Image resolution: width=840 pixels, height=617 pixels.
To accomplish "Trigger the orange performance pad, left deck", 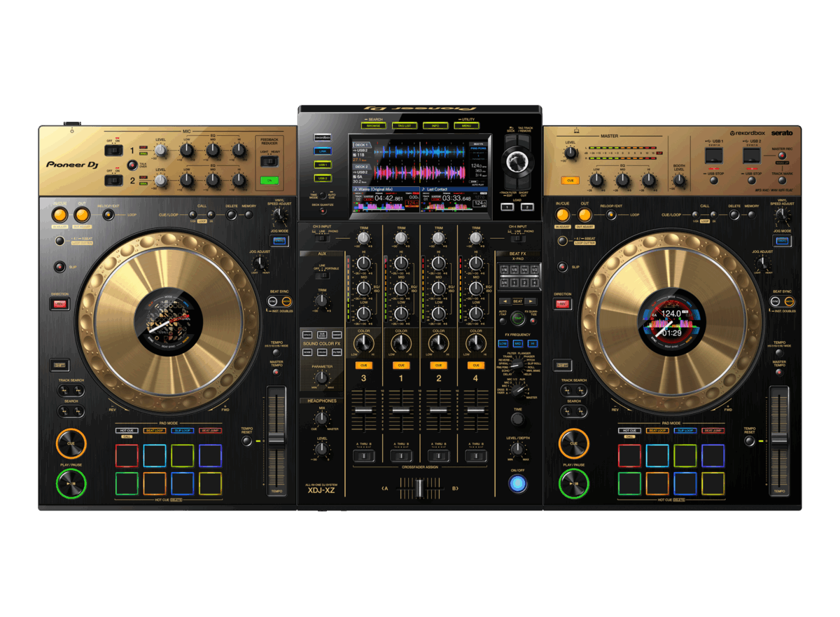I will coord(154,483).
